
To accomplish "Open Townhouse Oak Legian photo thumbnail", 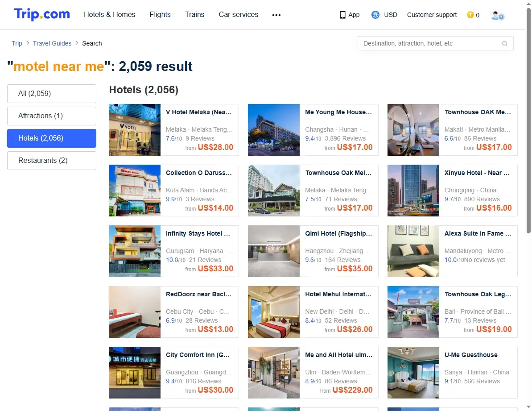I will pos(413,312).
